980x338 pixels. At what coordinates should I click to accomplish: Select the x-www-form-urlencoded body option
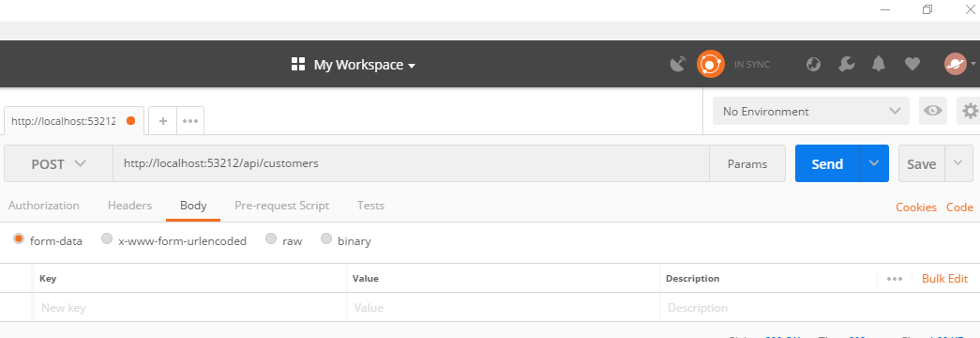pos(173,240)
